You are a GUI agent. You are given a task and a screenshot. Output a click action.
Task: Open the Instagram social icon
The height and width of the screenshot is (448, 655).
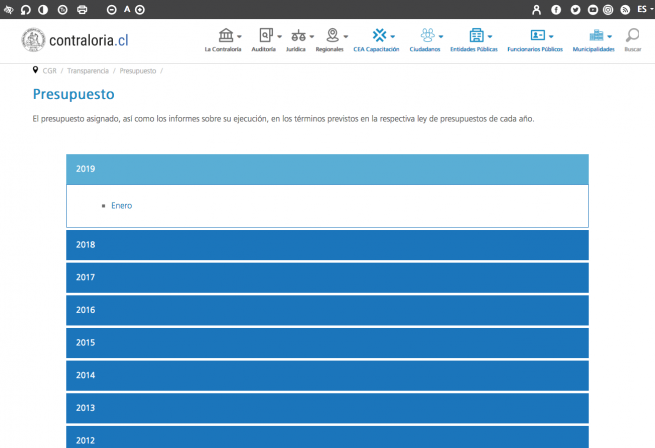(608, 9)
